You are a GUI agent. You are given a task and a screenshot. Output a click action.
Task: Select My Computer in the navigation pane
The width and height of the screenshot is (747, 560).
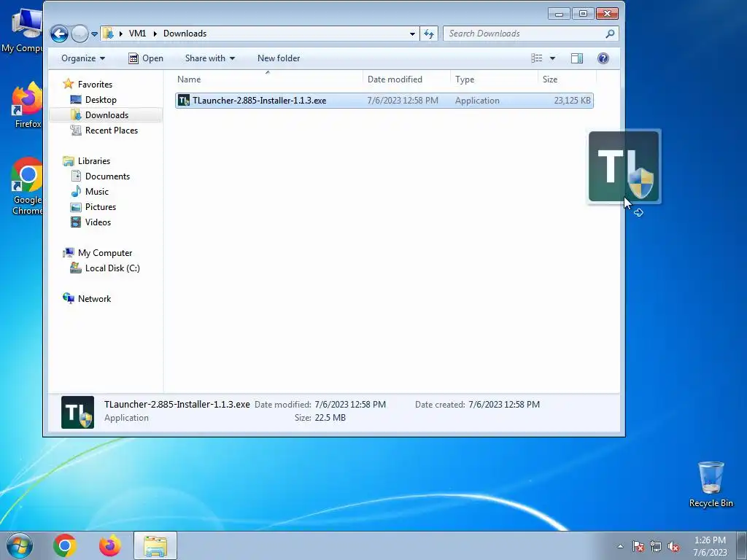click(105, 253)
